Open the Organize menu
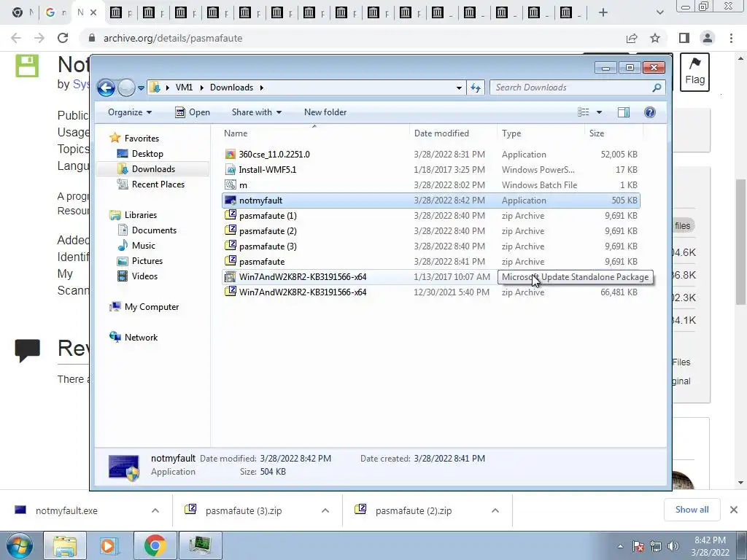This screenshot has width=747, height=560. click(130, 112)
